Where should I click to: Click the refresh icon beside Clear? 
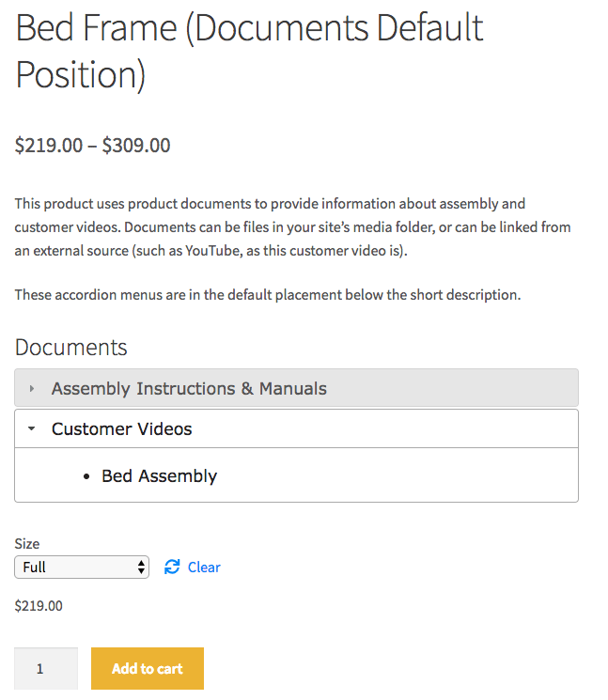(172, 567)
